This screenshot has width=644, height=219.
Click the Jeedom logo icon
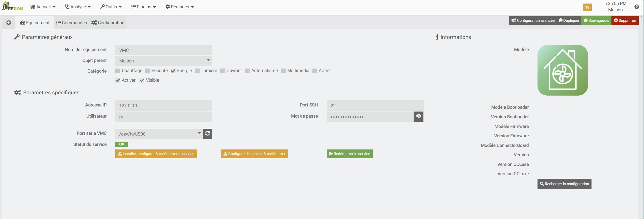pos(12,6)
